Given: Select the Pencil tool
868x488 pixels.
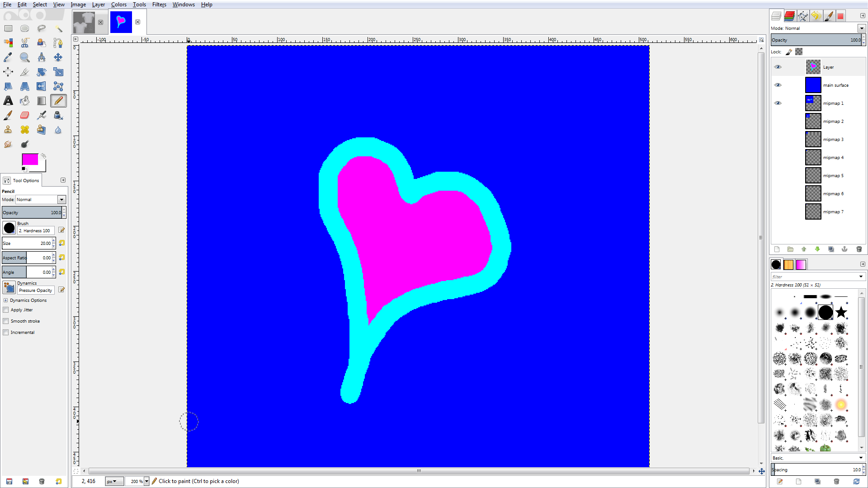Looking at the screenshot, I should 58,101.
